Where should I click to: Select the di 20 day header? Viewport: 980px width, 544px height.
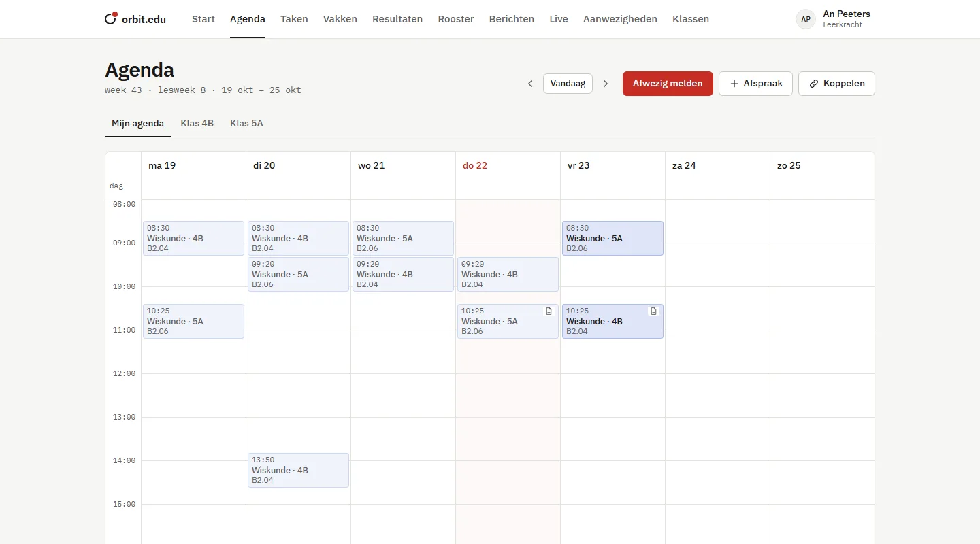tap(264, 165)
